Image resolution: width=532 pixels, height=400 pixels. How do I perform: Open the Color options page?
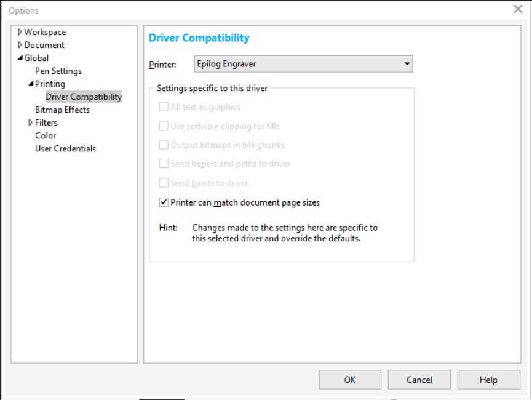46,135
